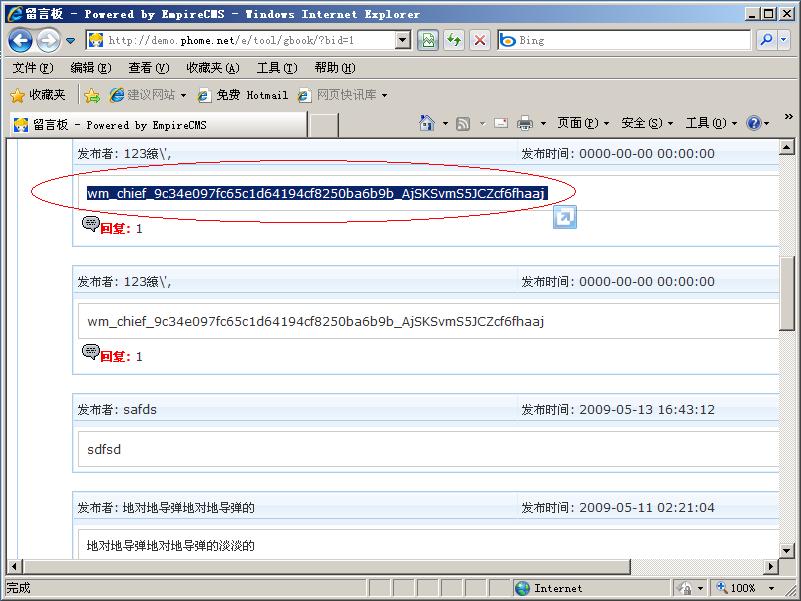Click the 发布时间: 2009-05-13 16:43:12 text
Viewport: 801px width, 601px height.
(x=618, y=410)
